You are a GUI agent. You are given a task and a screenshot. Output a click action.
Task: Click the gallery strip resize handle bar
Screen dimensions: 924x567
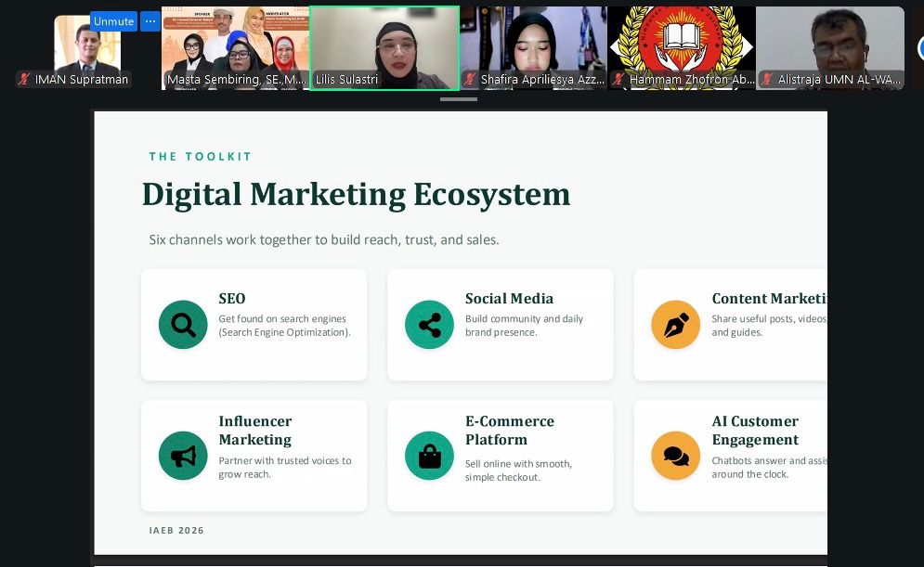(459, 99)
